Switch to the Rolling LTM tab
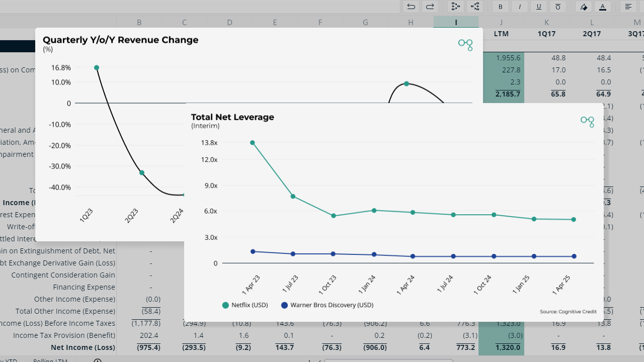Image resolution: width=644 pixels, height=362 pixels. point(50,360)
